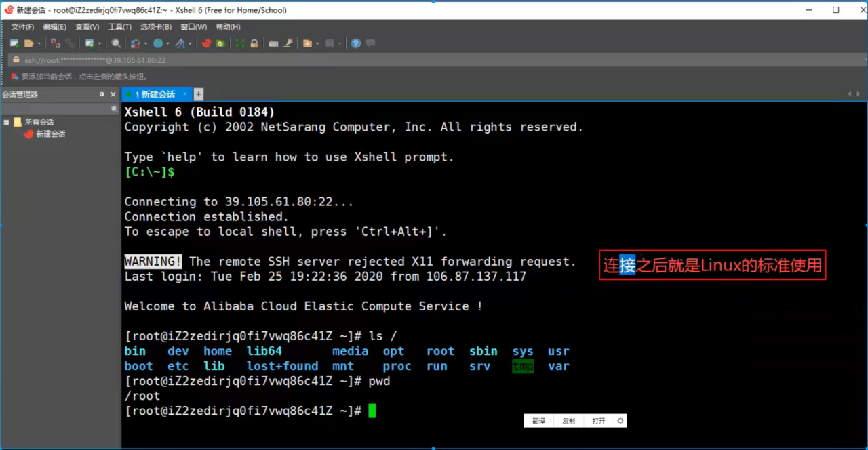Click the session manager search magnifier icon
This screenshot has height=450, width=868.
(x=114, y=108)
